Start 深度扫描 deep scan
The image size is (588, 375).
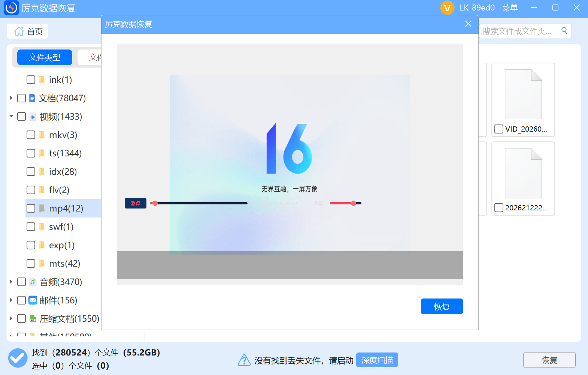click(377, 360)
